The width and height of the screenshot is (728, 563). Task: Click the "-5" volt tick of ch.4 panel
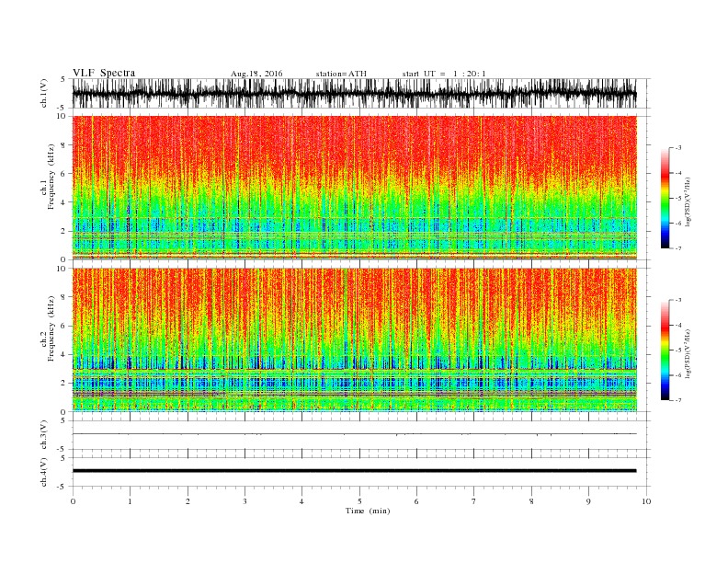[x=63, y=487]
